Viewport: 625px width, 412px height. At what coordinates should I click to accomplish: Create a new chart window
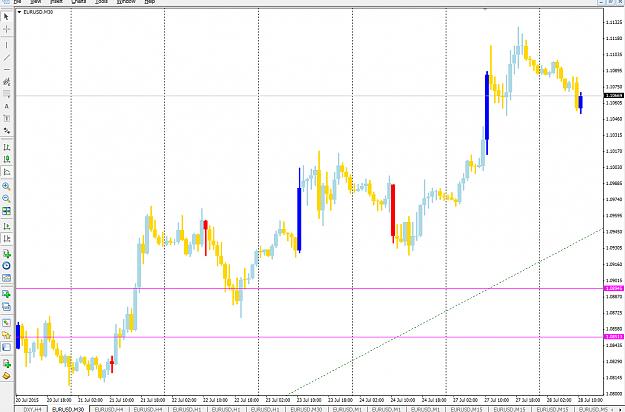click(x=6, y=294)
